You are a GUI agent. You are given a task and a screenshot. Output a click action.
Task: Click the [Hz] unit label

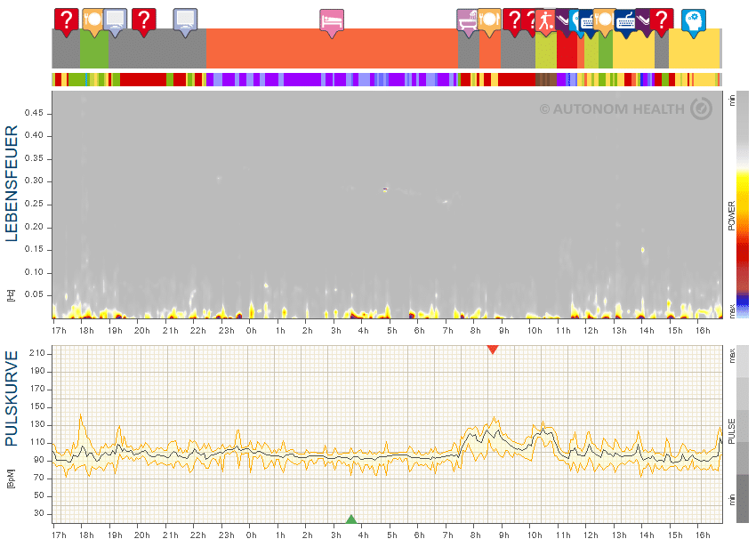(10, 295)
